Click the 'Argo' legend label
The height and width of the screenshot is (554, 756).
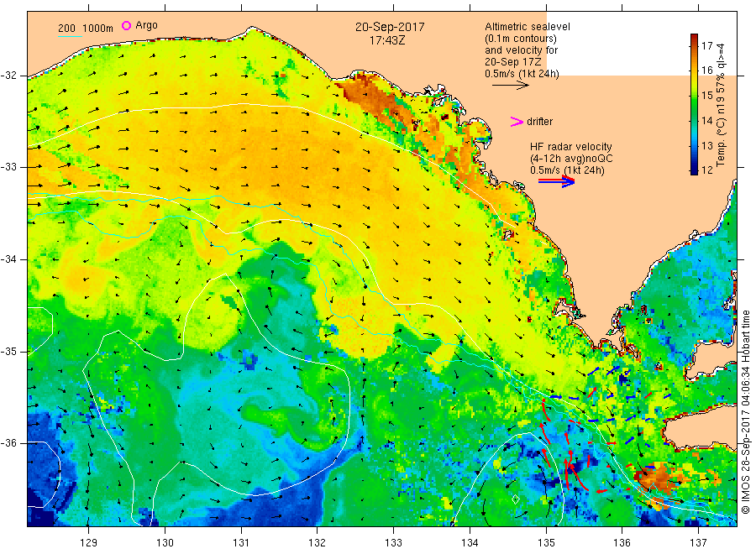tap(146, 25)
